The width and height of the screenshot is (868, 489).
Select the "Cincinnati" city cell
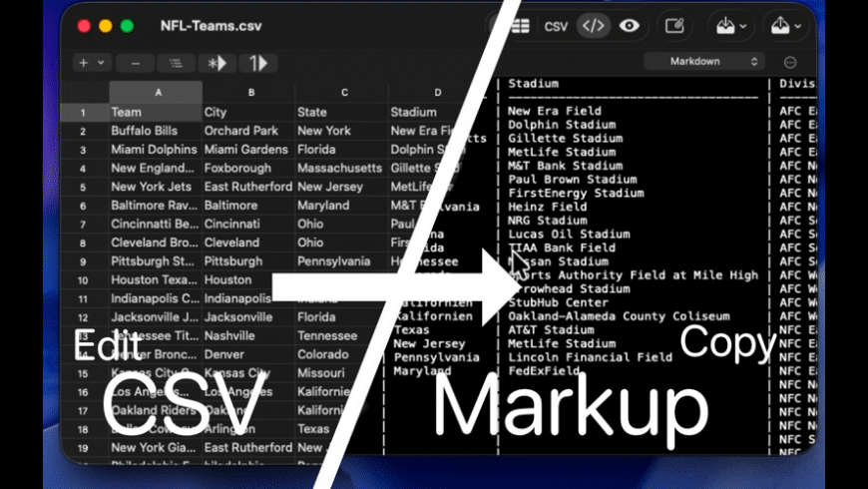(x=248, y=225)
